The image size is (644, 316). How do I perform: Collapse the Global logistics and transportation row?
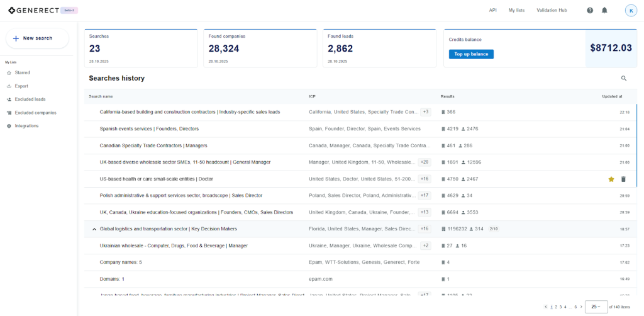94,229
